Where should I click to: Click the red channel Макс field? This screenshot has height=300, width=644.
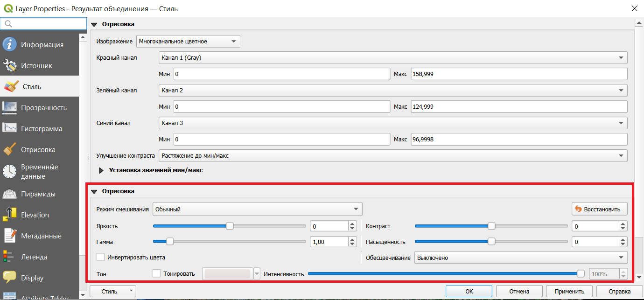(x=519, y=74)
